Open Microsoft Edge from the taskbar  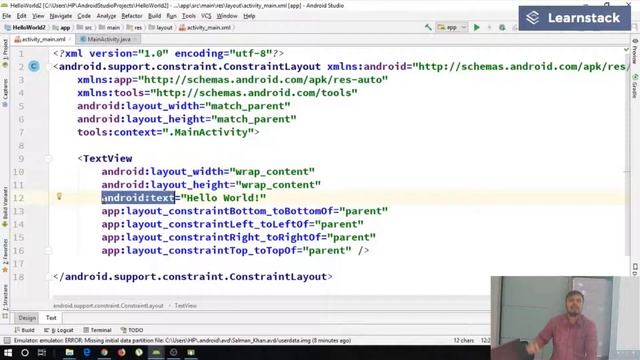pyautogui.click(x=87, y=352)
